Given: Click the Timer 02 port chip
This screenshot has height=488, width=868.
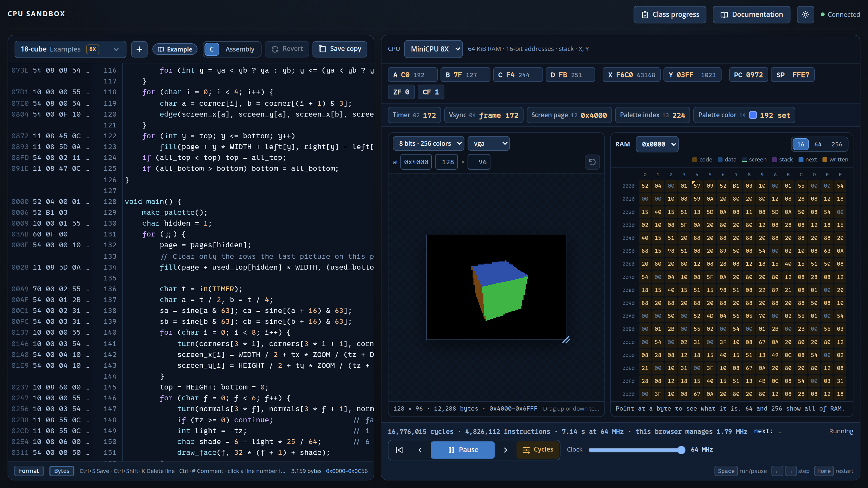Looking at the screenshot, I should click(414, 115).
